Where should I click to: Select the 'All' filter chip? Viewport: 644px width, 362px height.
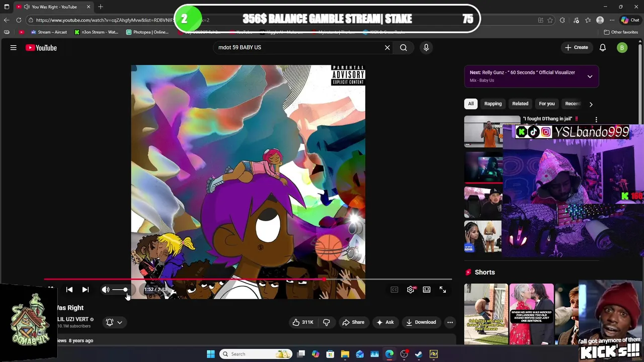click(471, 104)
